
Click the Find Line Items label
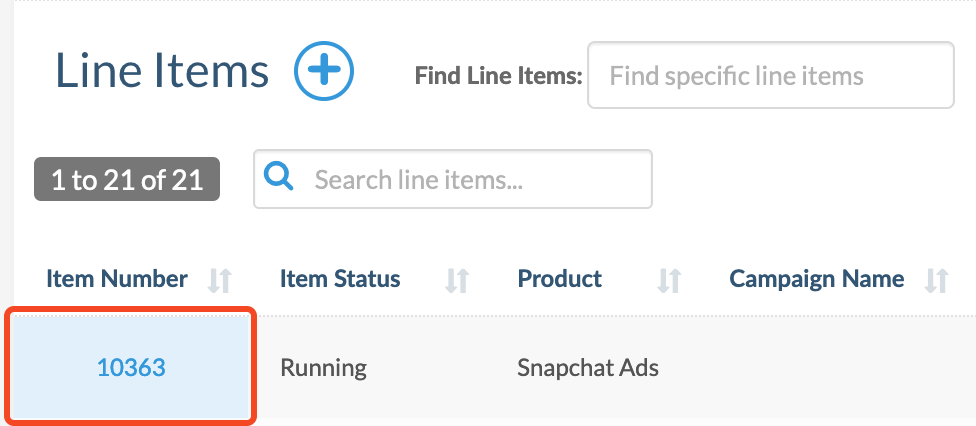[499, 76]
